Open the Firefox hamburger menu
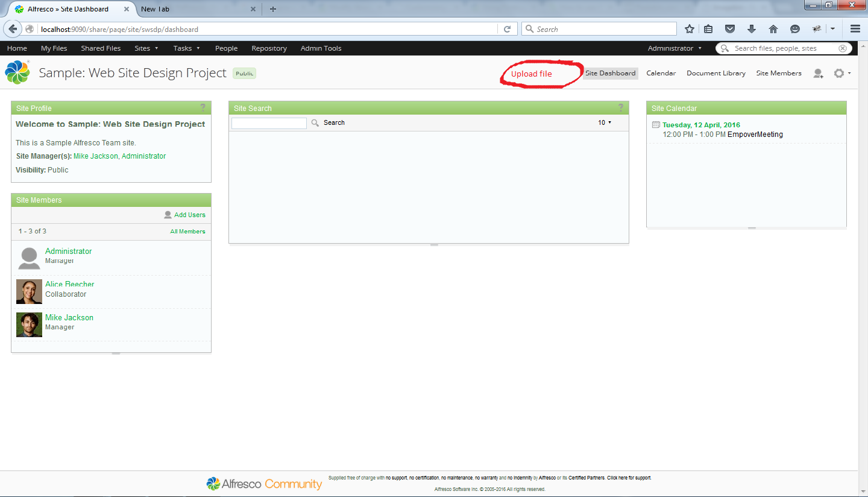The width and height of the screenshot is (868, 497). click(855, 29)
